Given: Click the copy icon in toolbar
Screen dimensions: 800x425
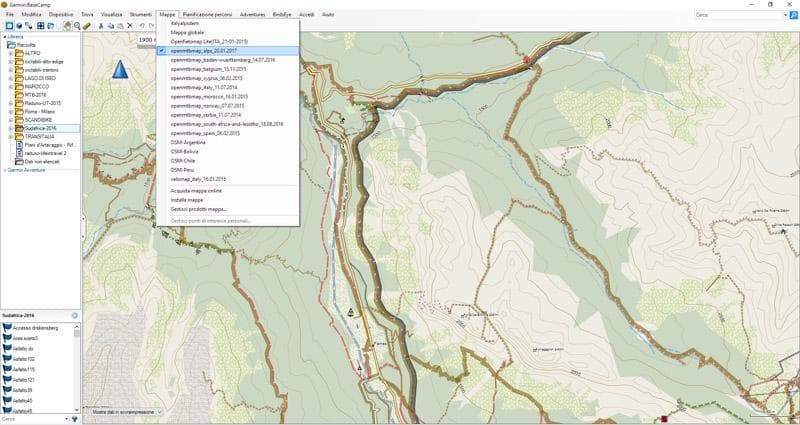Looking at the screenshot, I should coord(111,26).
